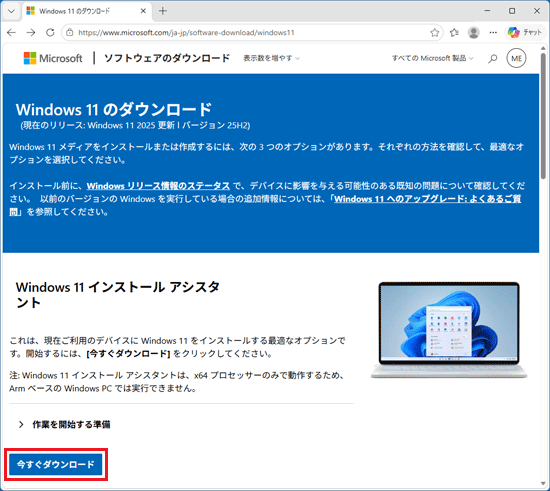This screenshot has width=550, height=491.
Task: Click the laptop Windows 11 image
Action: [449, 330]
